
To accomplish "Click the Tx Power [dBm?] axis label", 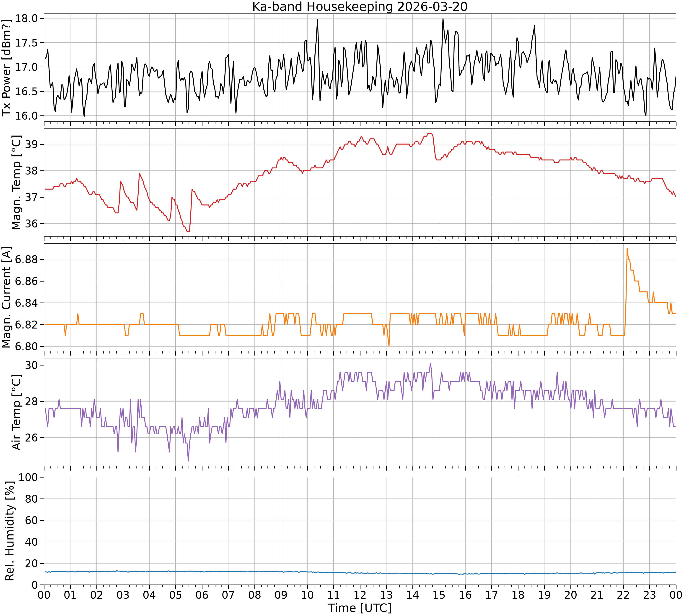I will [x=7, y=67].
